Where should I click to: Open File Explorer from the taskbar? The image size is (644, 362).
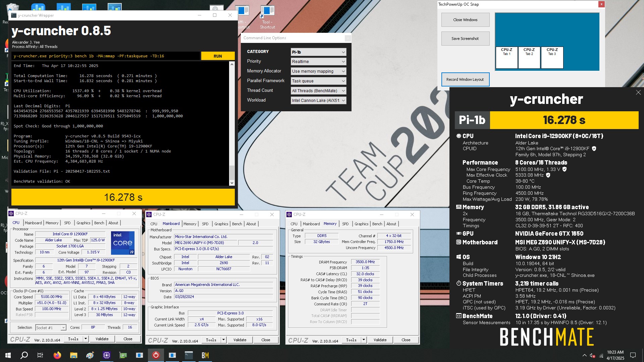(x=73, y=355)
